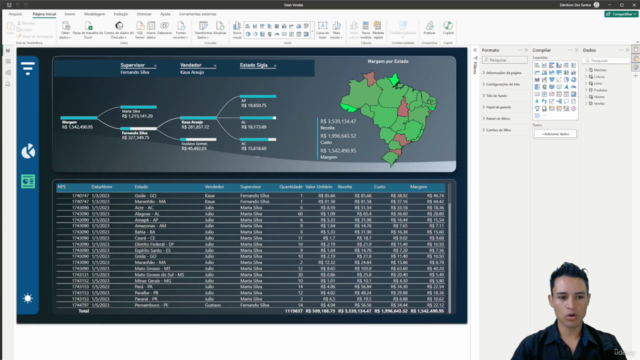Pick the funnel chart visual icon
The image size is (640, 360).
[552, 80]
